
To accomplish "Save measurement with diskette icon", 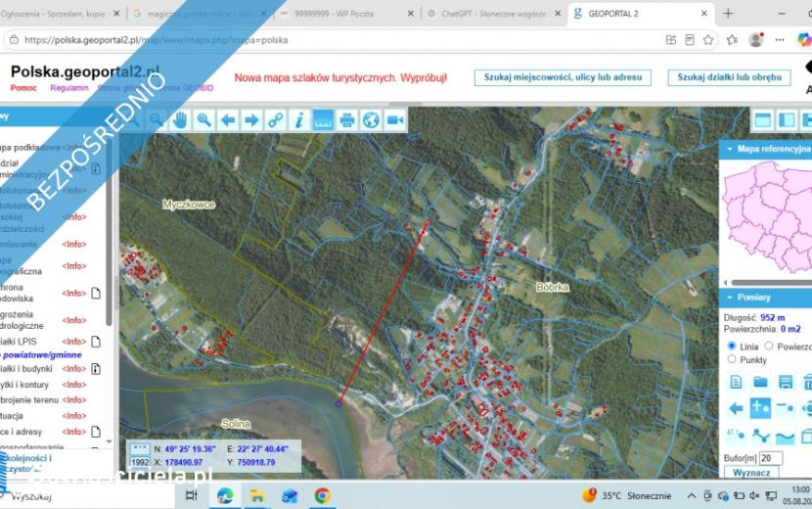I will (785, 382).
